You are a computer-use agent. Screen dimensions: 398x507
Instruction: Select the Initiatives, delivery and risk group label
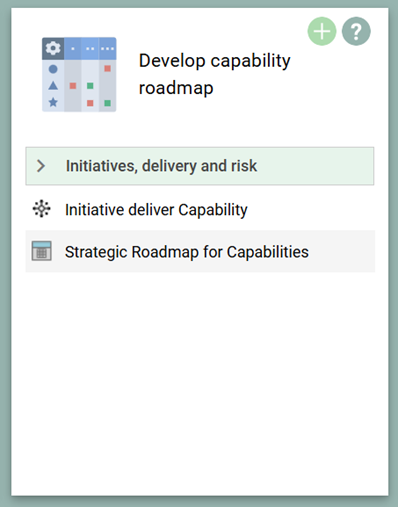[161, 166]
